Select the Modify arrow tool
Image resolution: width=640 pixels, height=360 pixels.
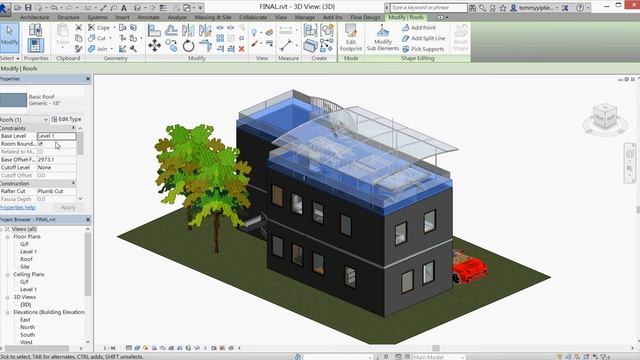click(x=9, y=38)
